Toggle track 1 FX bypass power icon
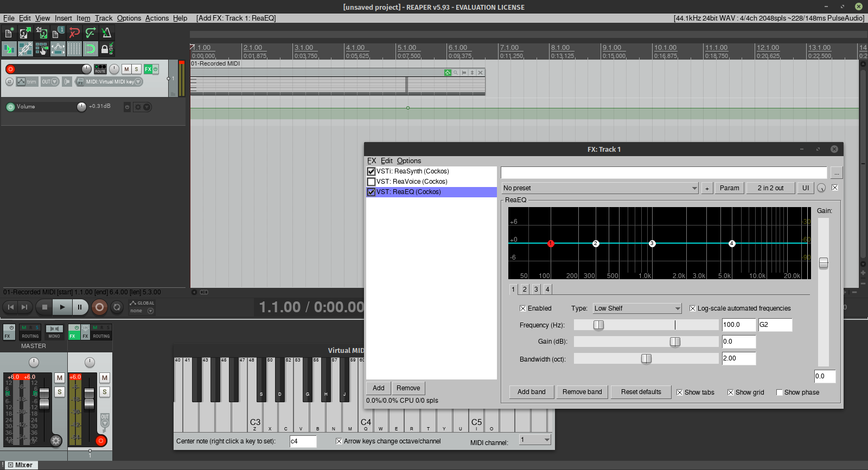Viewport: 868px width, 470px height. (x=156, y=69)
